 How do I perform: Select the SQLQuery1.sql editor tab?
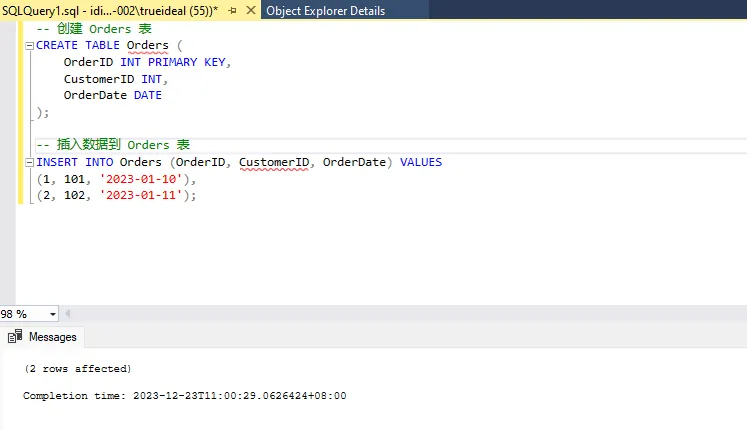[110, 10]
